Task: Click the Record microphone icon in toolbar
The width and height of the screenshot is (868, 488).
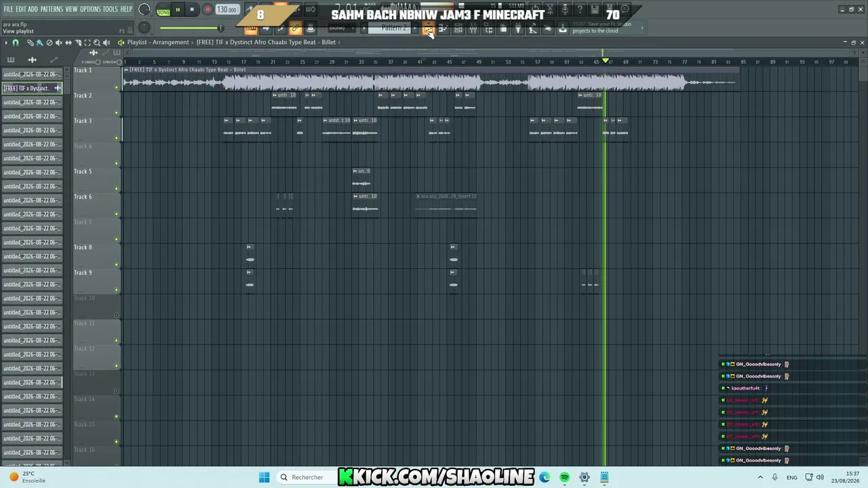Action: pyautogui.click(x=565, y=10)
